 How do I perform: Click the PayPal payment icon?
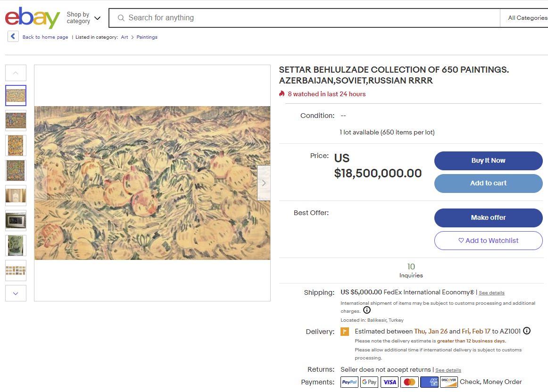(349, 382)
